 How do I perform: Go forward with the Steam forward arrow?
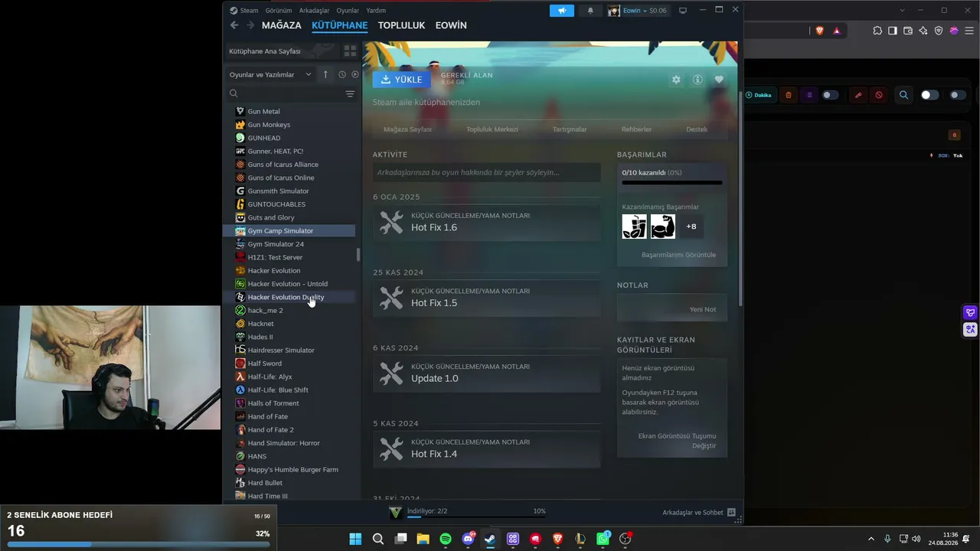(x=250, y=25)
